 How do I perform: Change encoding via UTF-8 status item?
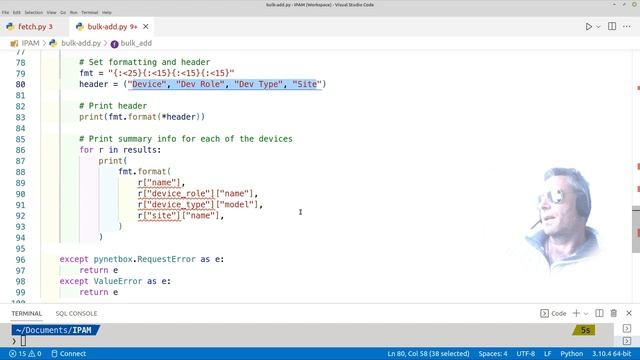pyautogui.click(x=526, y=354)
